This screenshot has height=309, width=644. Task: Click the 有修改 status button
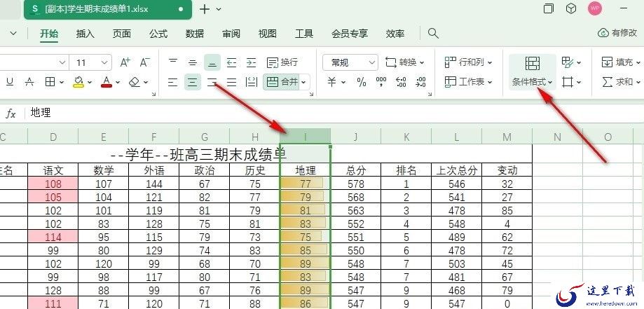point(617,34)
